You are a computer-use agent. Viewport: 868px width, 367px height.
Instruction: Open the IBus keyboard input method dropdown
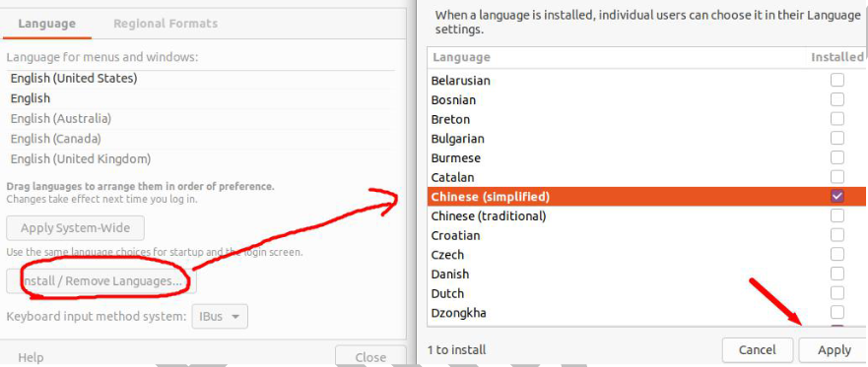(x=220, y=317)
